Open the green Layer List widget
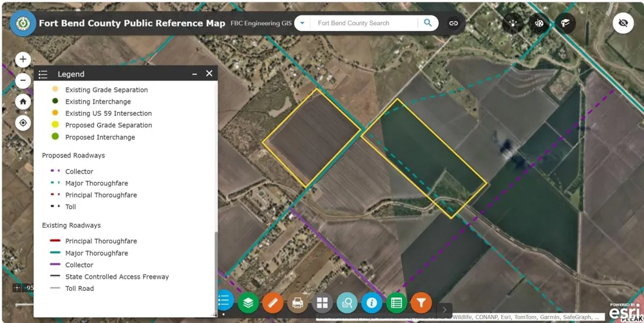644x323 pixels. (x=248, y=303)
